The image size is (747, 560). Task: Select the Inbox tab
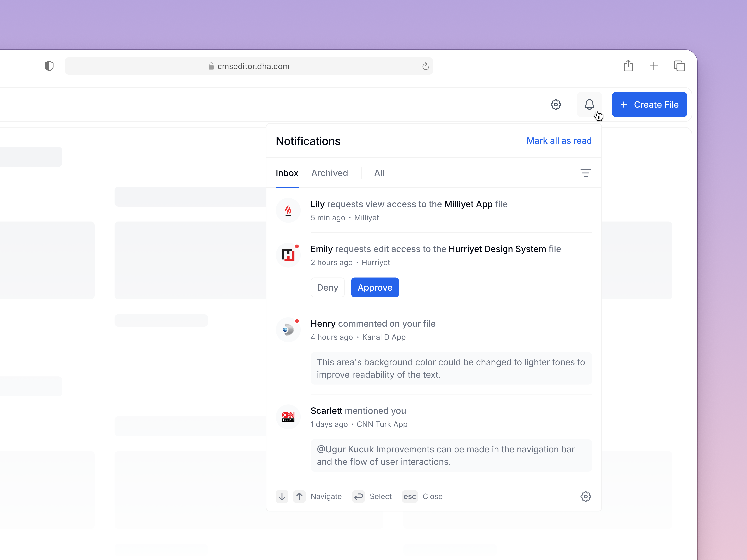pos(287,173)
